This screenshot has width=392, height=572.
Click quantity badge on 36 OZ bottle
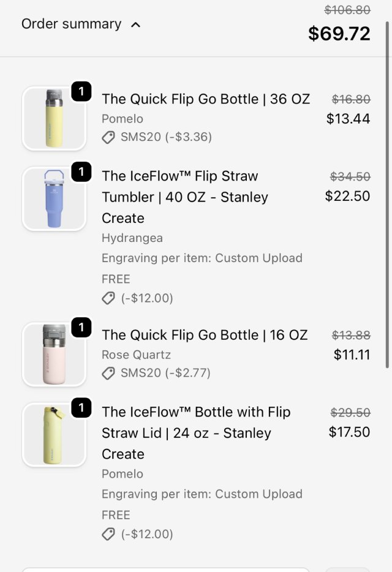click(81, 92)
